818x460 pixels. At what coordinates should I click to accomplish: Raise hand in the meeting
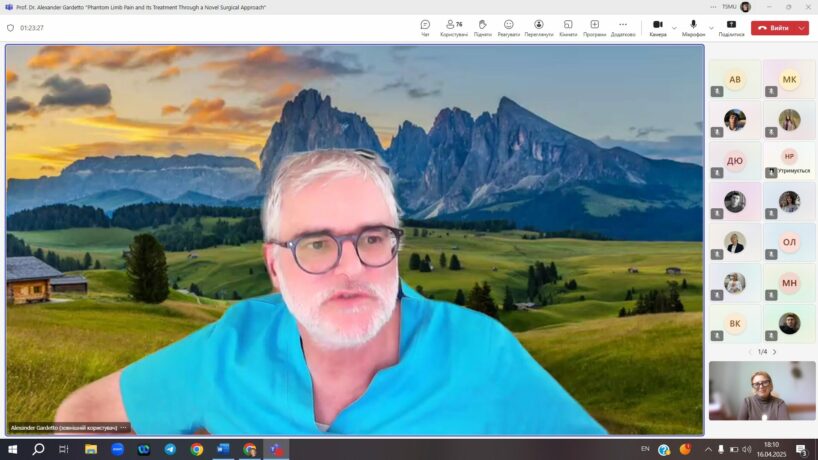coord(482,27)
